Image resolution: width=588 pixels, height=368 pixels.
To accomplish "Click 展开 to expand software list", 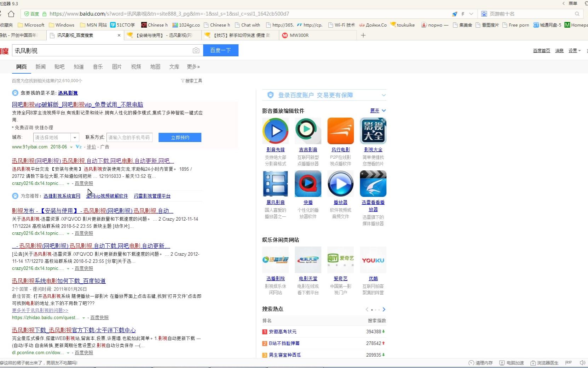I will [x=378, y=111].
